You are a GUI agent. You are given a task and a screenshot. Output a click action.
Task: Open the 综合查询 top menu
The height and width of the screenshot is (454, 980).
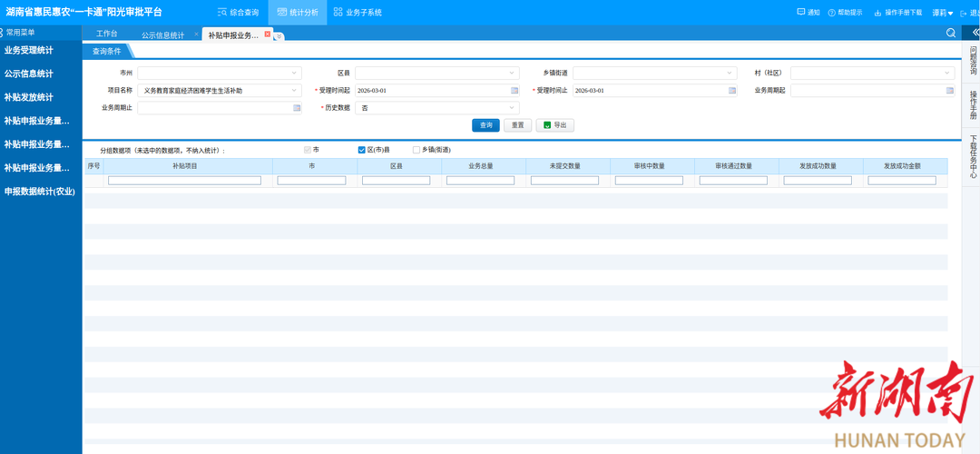click(238, 13)
